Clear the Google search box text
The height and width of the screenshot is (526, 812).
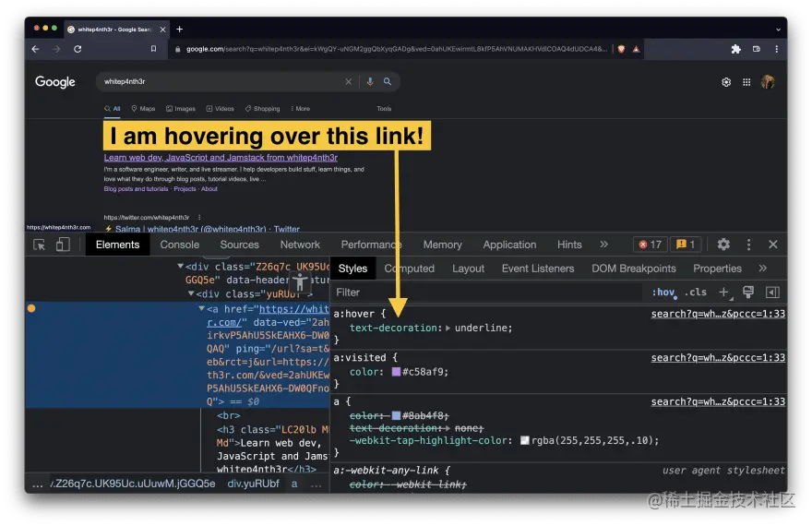tap(349, 82)
